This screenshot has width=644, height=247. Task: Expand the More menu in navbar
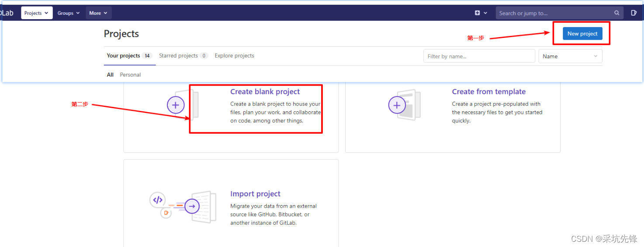coord(99,13)
